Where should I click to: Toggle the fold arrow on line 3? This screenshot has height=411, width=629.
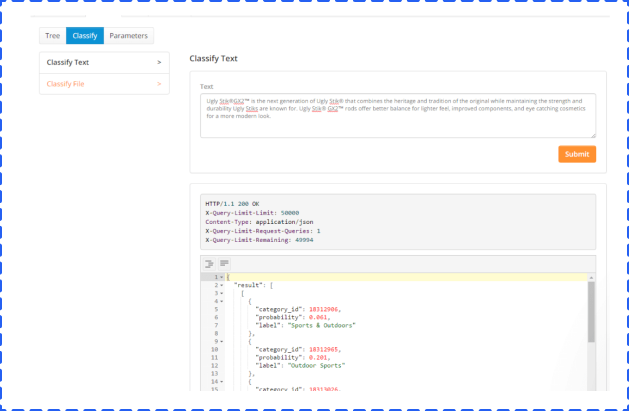(x=220, y=293)
